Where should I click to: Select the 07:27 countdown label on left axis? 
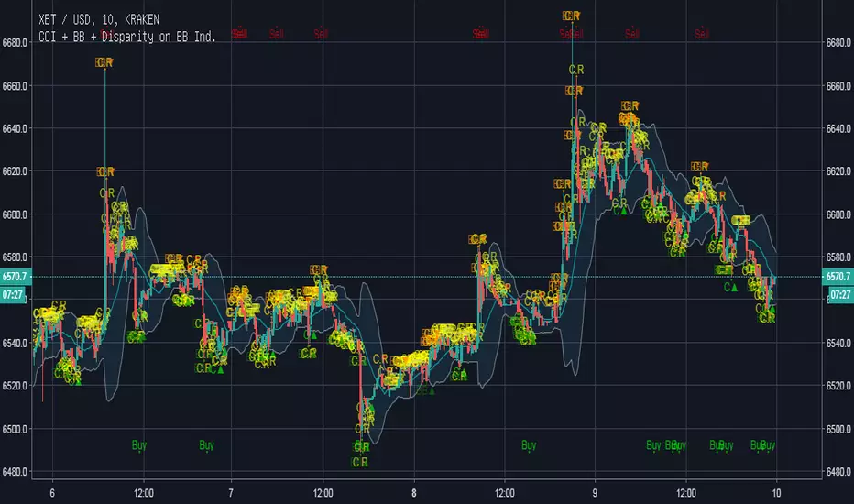click(13, 295)
